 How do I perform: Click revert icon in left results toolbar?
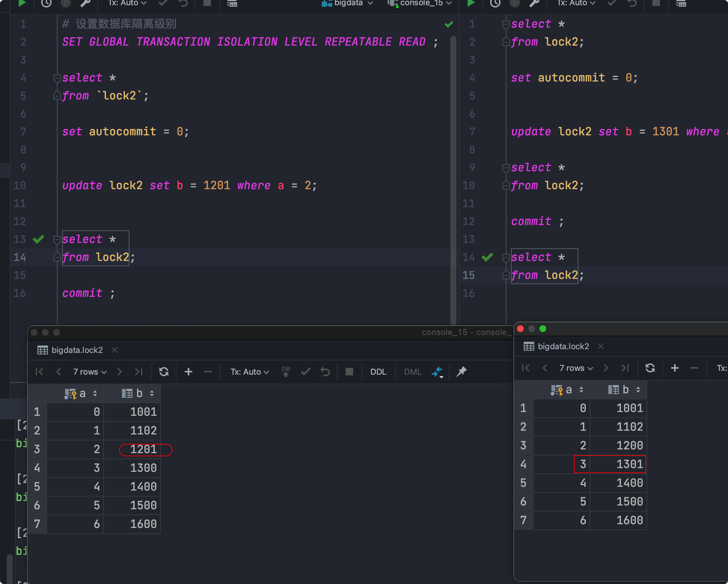(x=325, y=372)
